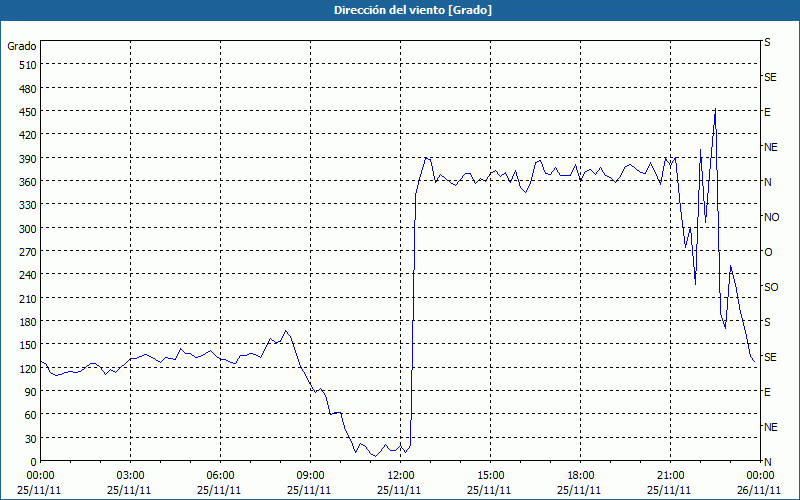Click the 18:00 time label
Screen dimensions: 800x500
(581, 476)
